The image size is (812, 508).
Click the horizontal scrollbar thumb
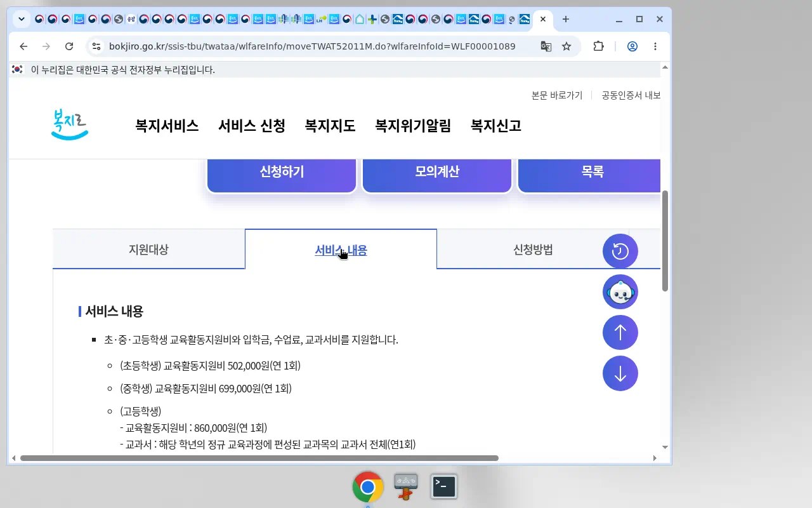click(259, 458)
